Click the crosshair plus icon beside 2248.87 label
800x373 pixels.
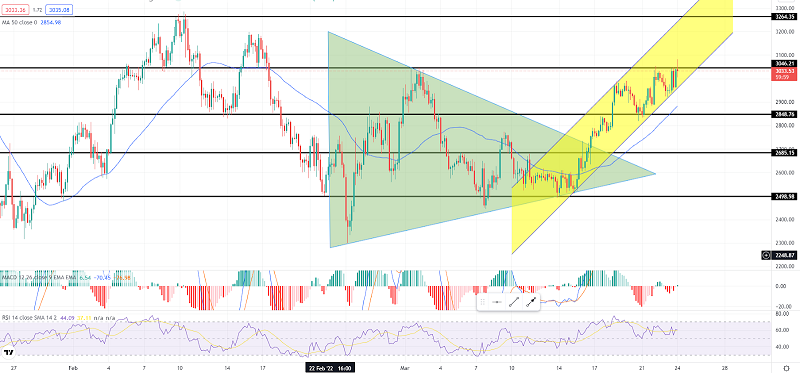click(x=765, y=254)
